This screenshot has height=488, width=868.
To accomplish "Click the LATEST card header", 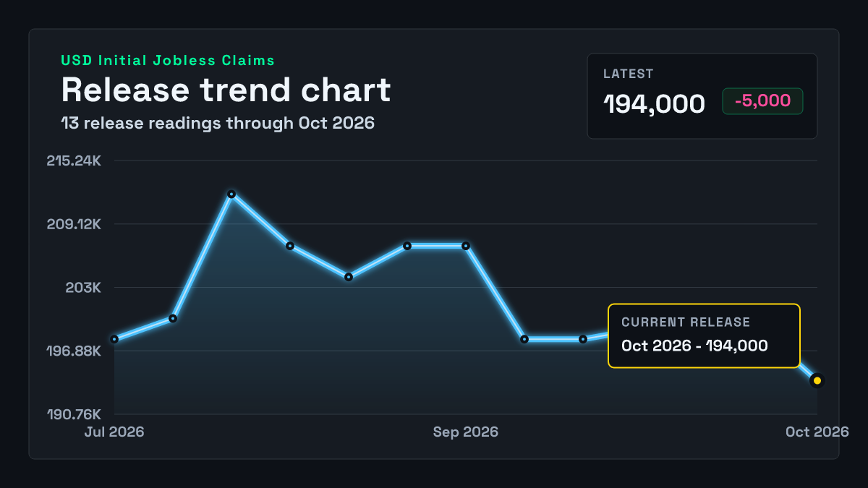I will coord(629,74).
